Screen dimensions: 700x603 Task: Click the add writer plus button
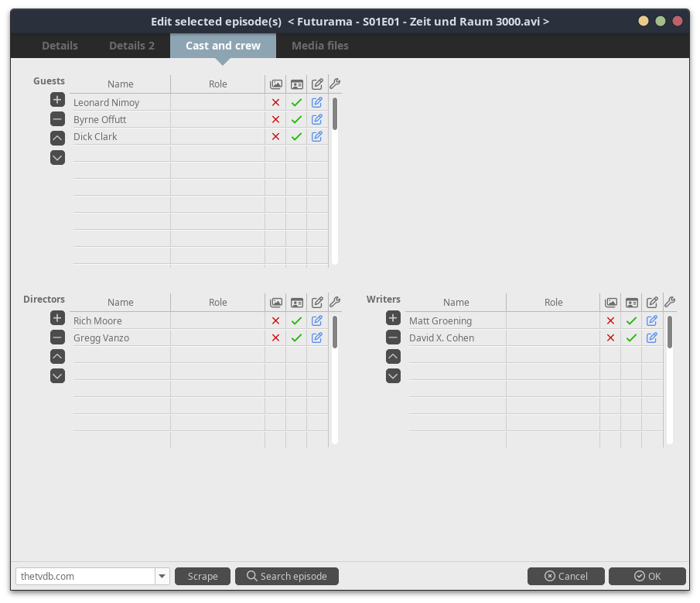tap(393, 318)
